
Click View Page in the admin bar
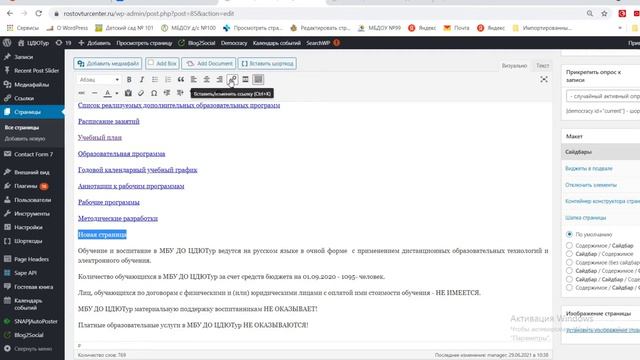pyautogui.click(x=144, y=43)
